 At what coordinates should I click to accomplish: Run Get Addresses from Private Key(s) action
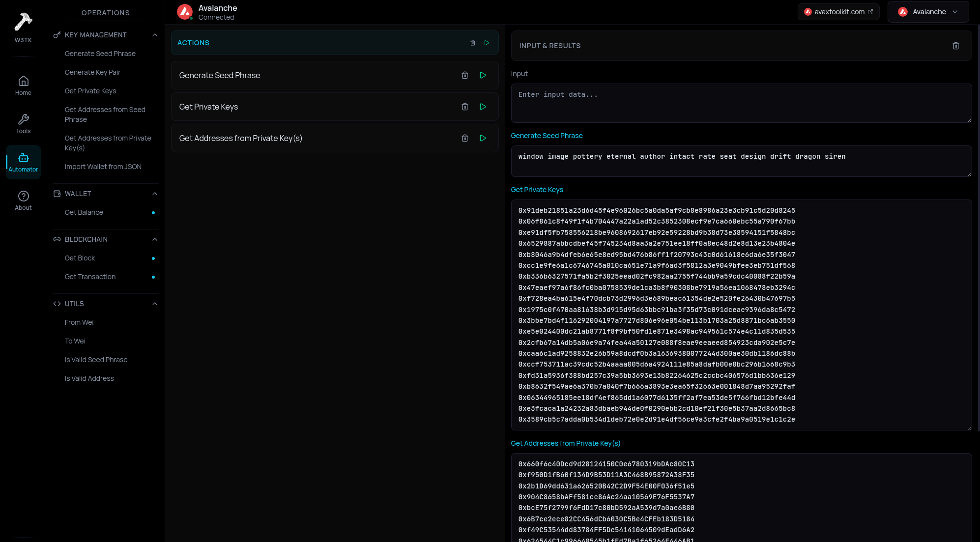pos(483,138)
